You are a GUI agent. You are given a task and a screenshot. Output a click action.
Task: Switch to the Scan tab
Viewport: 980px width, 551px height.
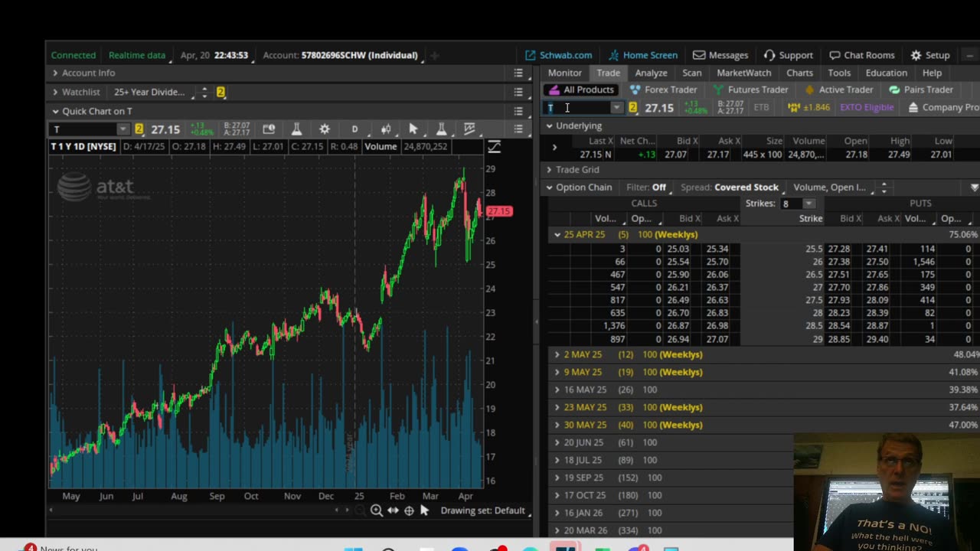(692, 73)
